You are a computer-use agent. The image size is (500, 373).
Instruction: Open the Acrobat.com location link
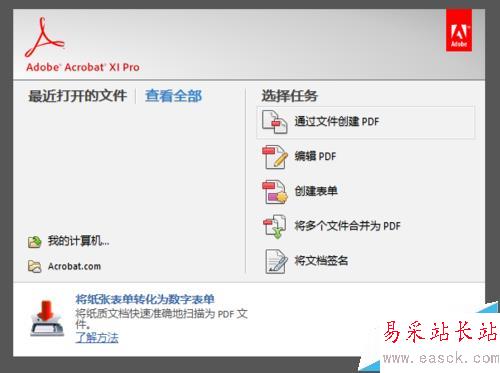click(x=74, y=266)
